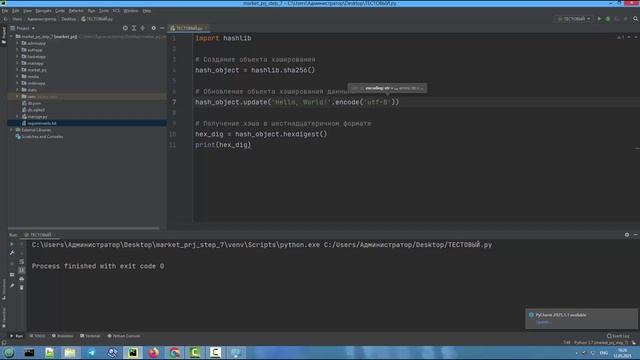
Task: Collapse the market_prj_step_7 project root
Action: coord(11,36)
